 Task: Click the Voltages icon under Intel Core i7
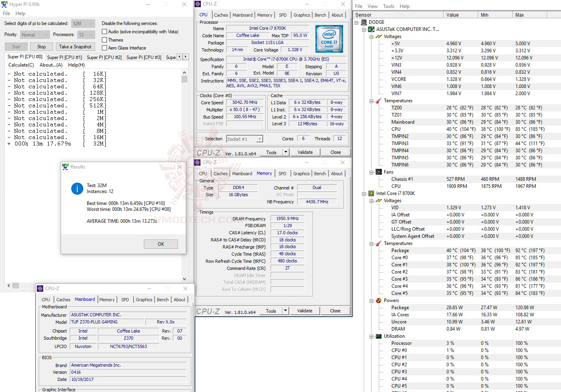[379, 201]
